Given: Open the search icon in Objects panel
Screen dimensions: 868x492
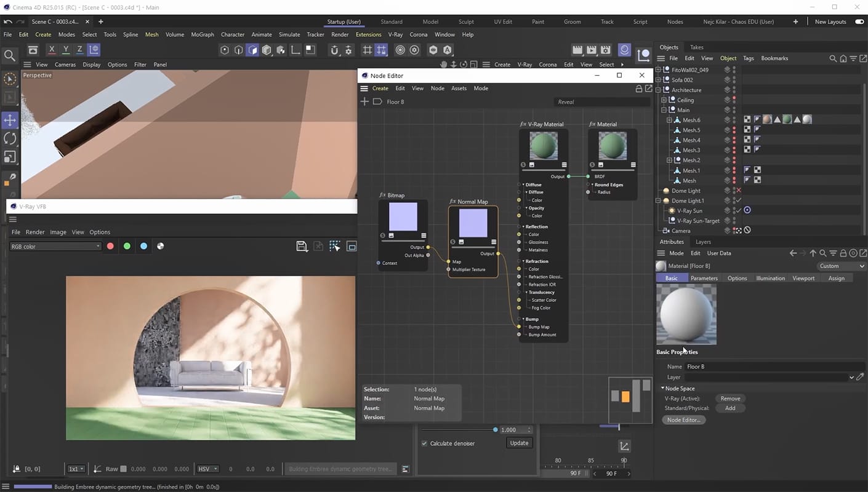Looking at the screenshot, I should pos(833,58).
